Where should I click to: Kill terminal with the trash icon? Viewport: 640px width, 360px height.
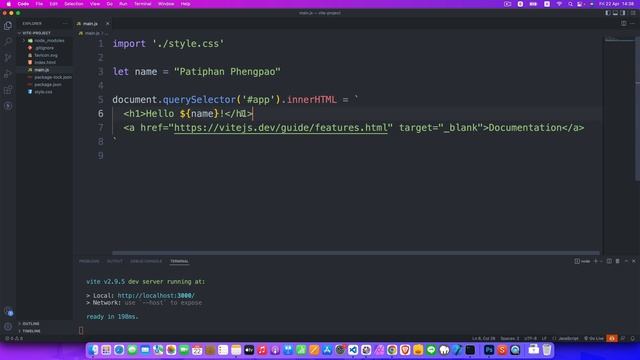(618, 261)
